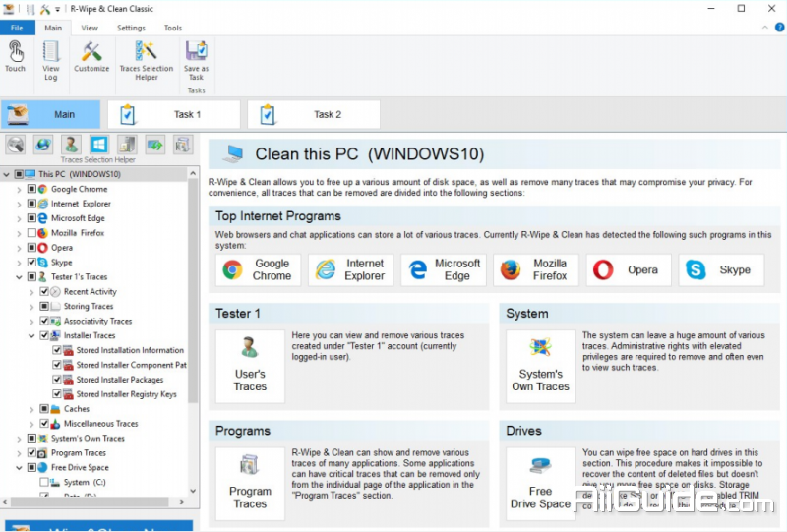This screenshot has height=532, width=787.
Task: Collapse the ribbon with the caret arrow
Action: (x=765, y=28)
